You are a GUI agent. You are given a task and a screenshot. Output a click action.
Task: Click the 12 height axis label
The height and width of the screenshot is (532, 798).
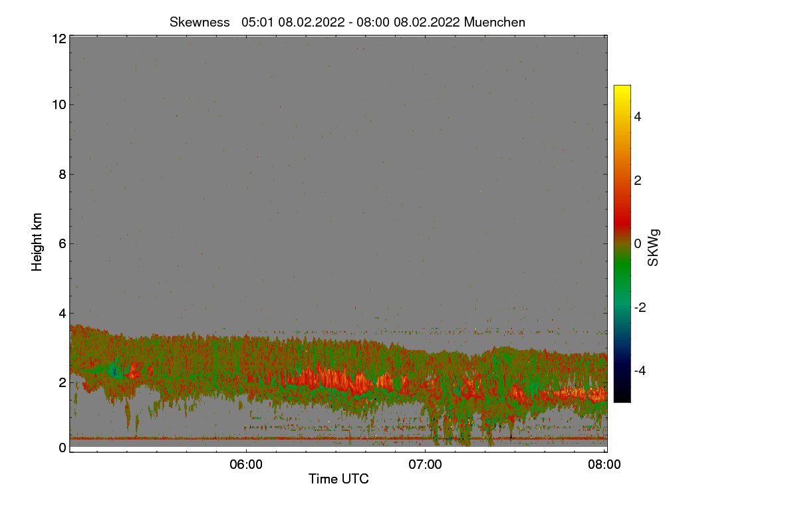coord(59,39)
